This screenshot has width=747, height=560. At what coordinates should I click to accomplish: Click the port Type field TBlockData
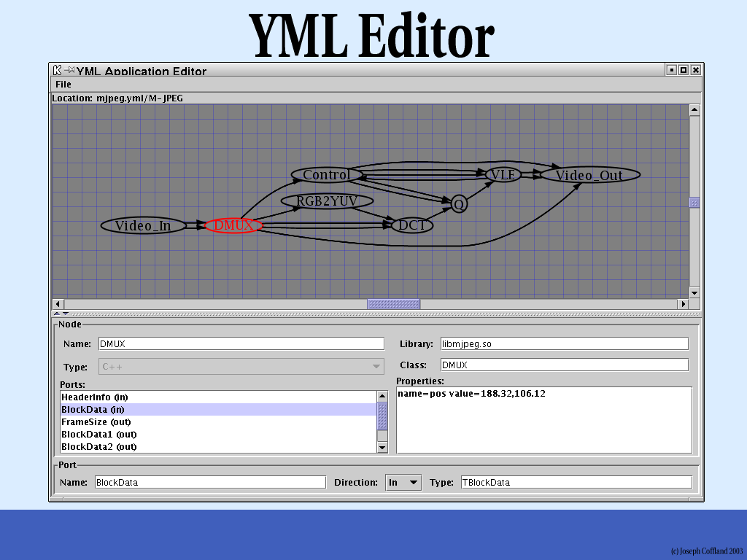[x=576, y=483]
